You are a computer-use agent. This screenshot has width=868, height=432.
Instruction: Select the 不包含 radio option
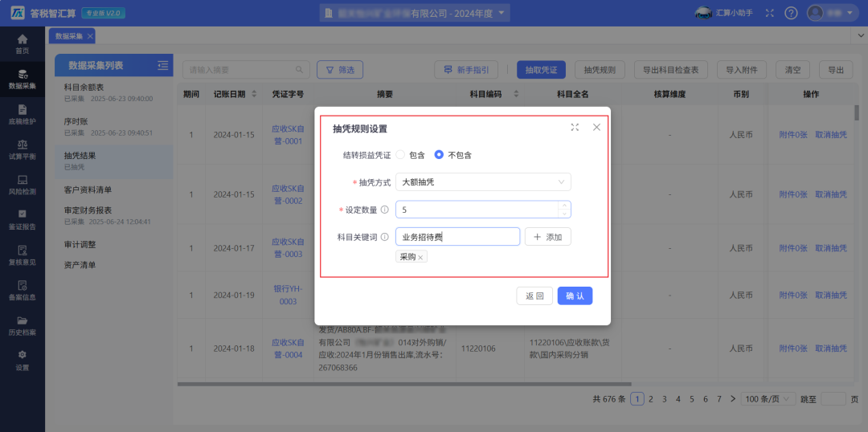pyautogui.click(x=439, y=156)
